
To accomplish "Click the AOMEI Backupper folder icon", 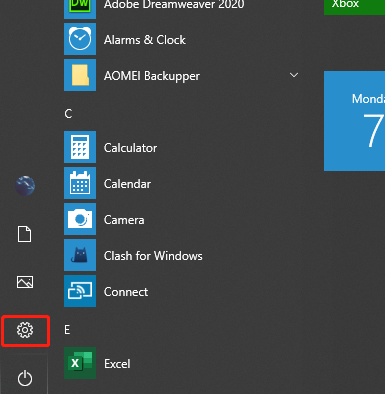I will [x=80, y=75].
